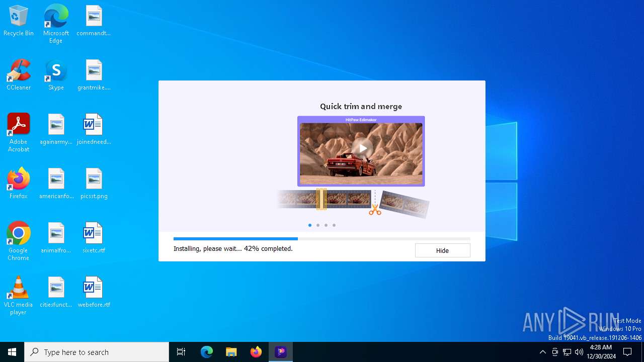Open the taskbar clock and date

601,352
